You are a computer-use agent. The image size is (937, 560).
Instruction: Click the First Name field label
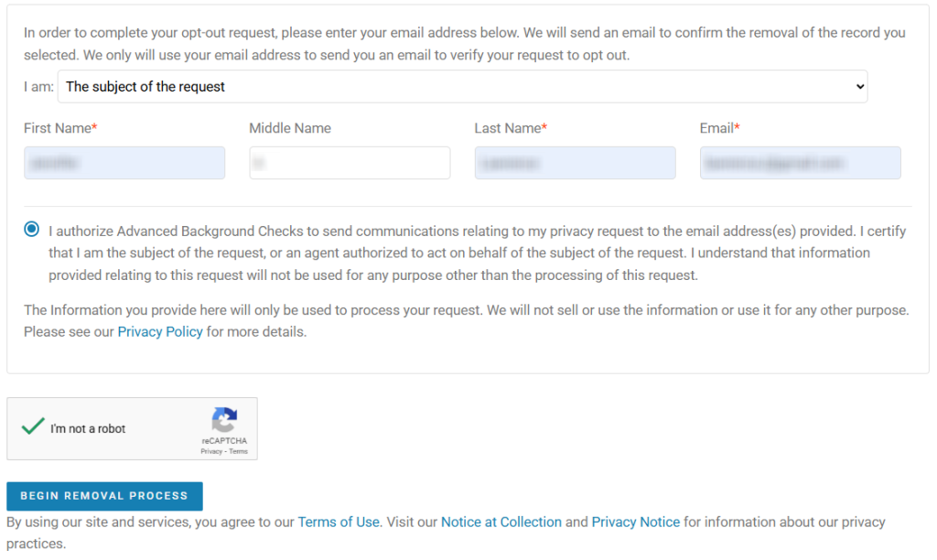pyautogui.click(x=59, y=129)
